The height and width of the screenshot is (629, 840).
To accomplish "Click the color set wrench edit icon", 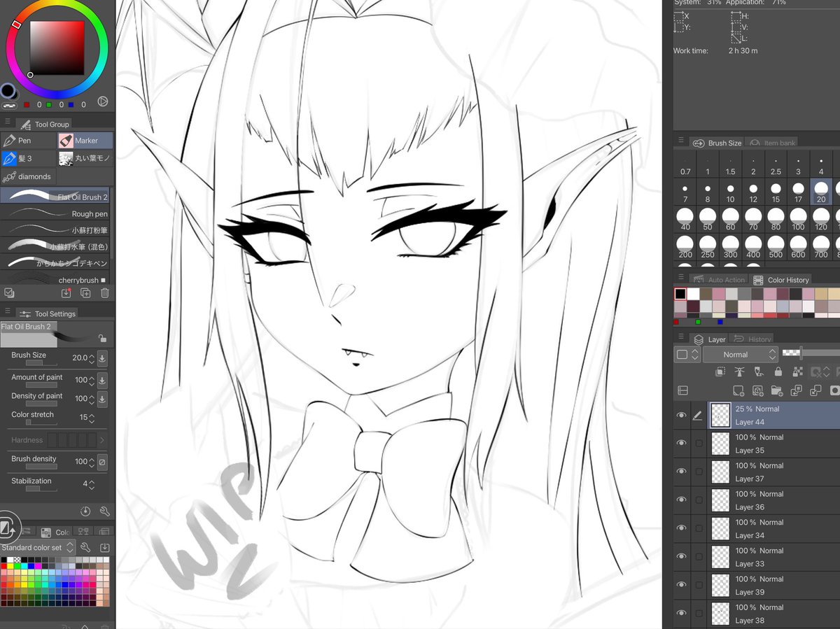I will pyautogui.click(x=85, y=548).
